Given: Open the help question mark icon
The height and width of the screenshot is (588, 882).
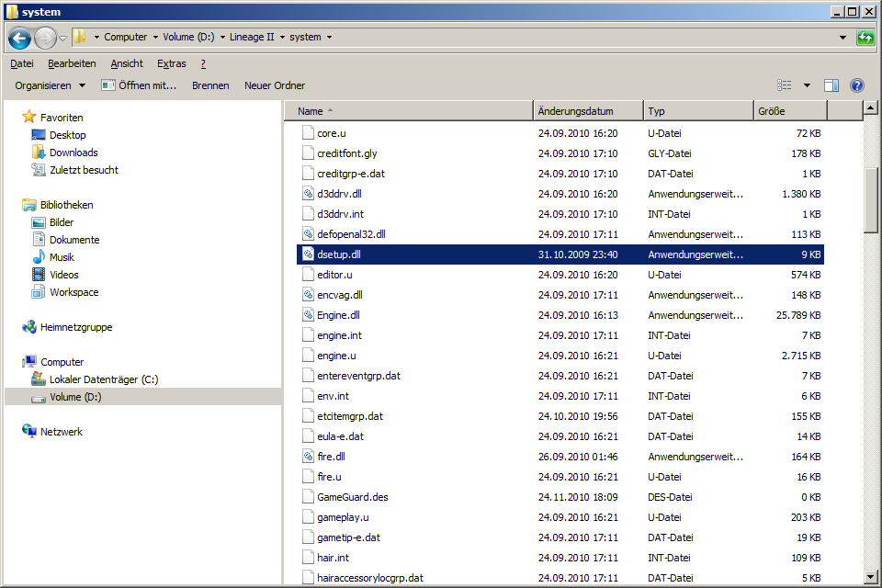Looking at the screenshot, I should (856, 85).
